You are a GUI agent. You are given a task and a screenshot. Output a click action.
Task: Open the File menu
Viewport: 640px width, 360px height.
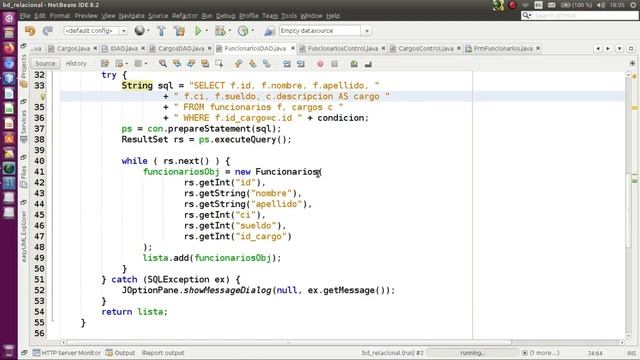pos(25,16)
